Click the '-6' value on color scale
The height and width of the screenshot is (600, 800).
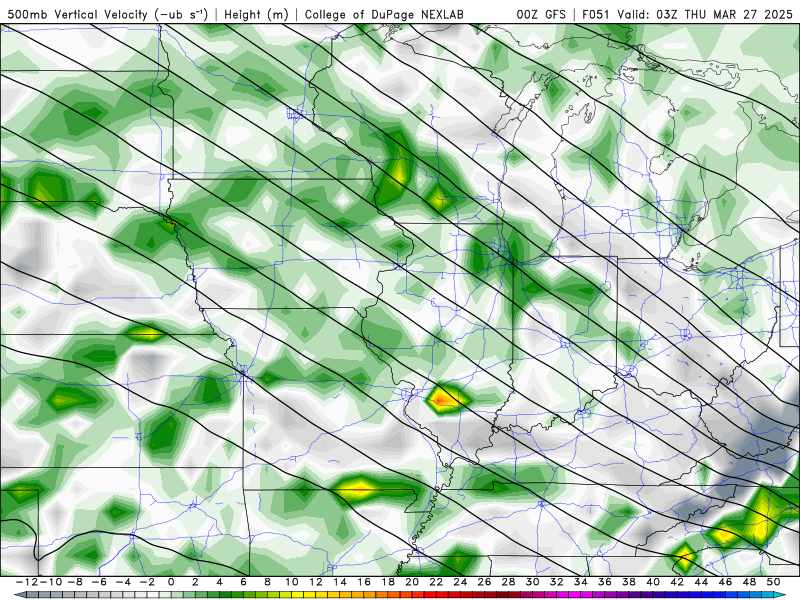(x=98, y=582)
